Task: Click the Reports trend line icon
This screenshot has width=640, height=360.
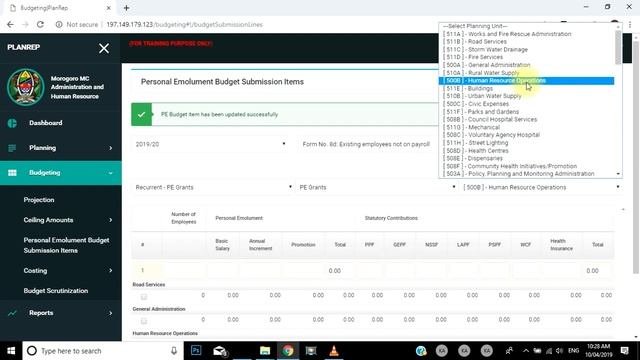Action: [12, 313]
